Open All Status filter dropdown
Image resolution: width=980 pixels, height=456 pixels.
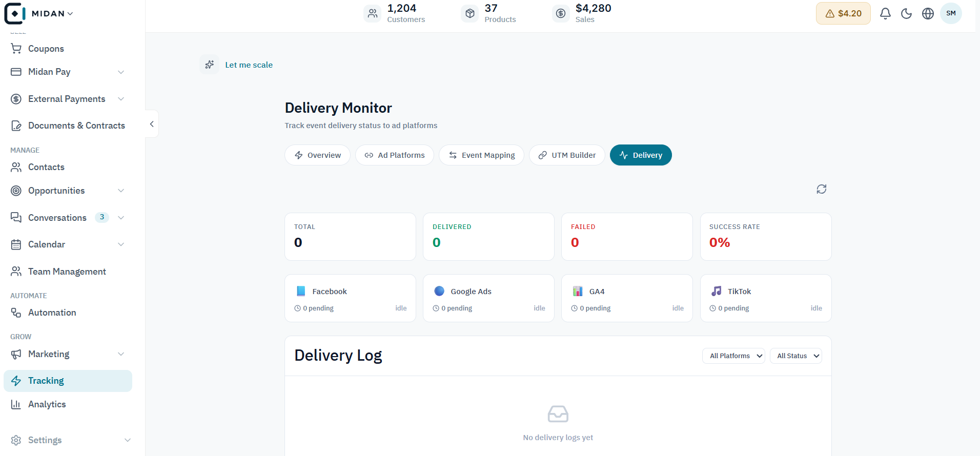[x=796, y=356]
